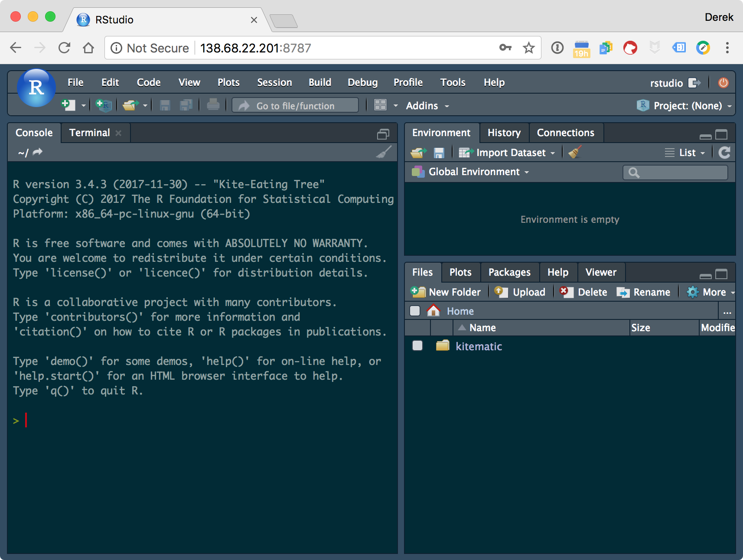Open the Tools menu
The image size is (743, 560).
(453, 82)
